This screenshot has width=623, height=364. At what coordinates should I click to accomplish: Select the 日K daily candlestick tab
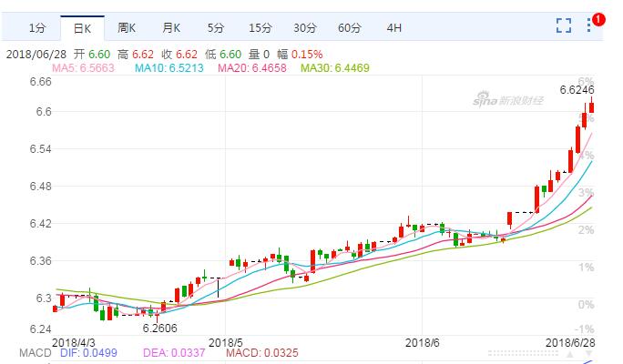pyautogui.click(x=82, y=28)
